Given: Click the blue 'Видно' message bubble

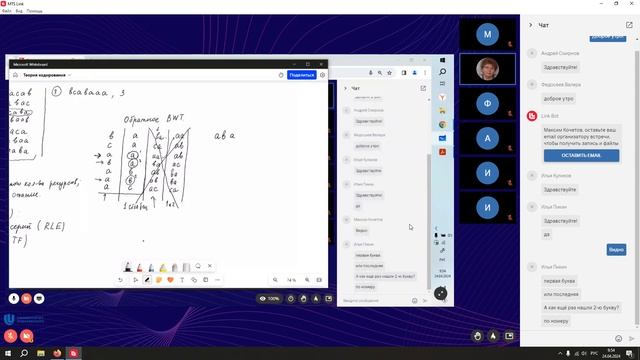Looking at the screenshot, I should click(616, 249).
